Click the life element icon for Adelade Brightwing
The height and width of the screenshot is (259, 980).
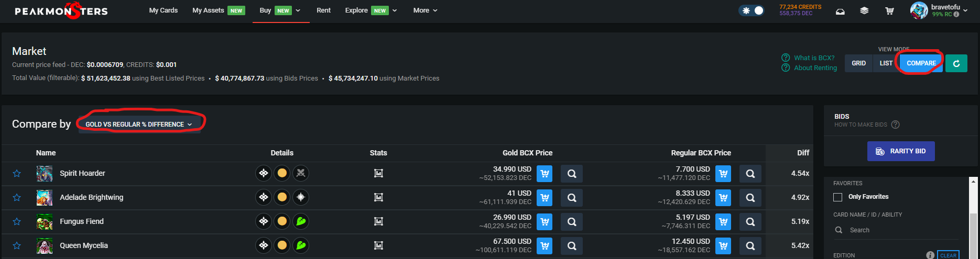tap(301, 197)
